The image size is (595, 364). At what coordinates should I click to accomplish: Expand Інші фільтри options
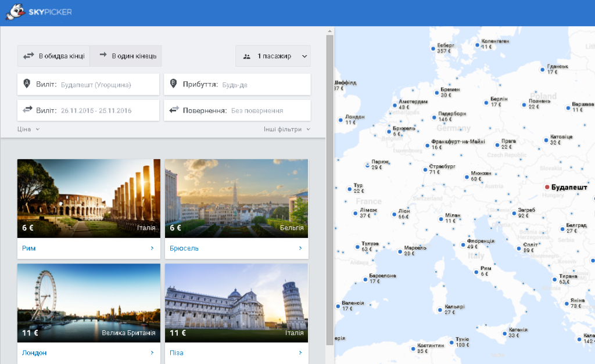287,129
